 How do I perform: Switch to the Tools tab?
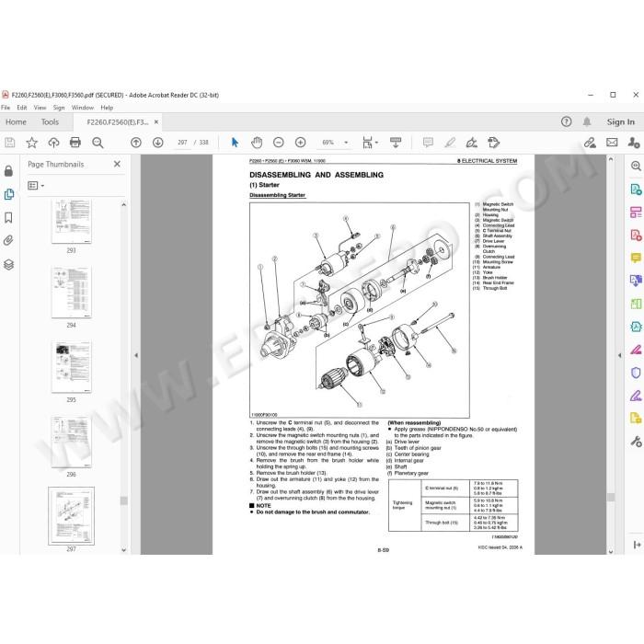(x=50, y=122)
